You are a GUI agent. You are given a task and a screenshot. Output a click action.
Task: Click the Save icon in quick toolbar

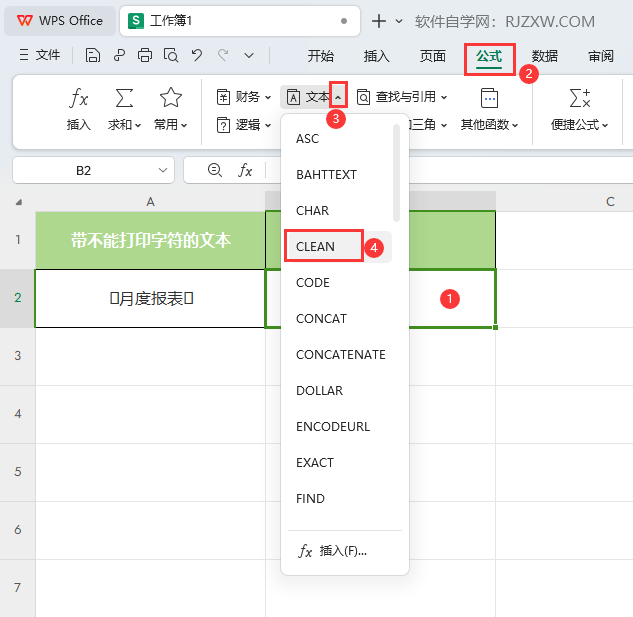pos(92,55)
